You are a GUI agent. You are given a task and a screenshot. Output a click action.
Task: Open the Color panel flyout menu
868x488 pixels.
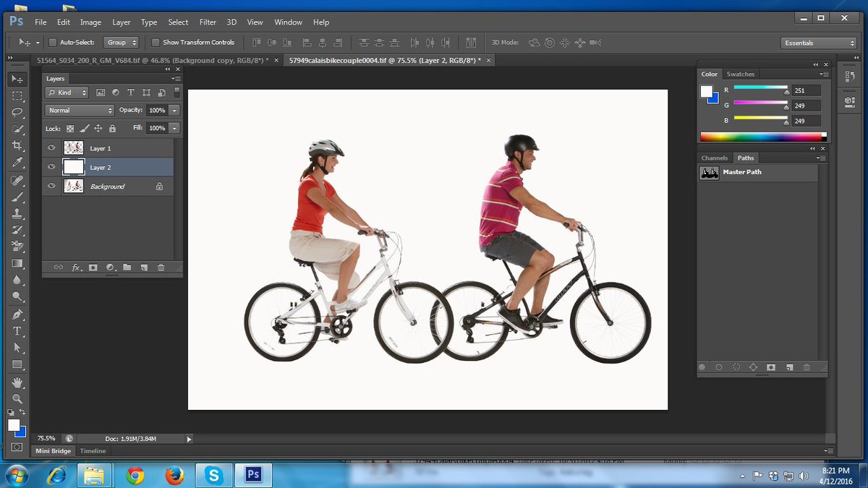click(x=823, y=74)
